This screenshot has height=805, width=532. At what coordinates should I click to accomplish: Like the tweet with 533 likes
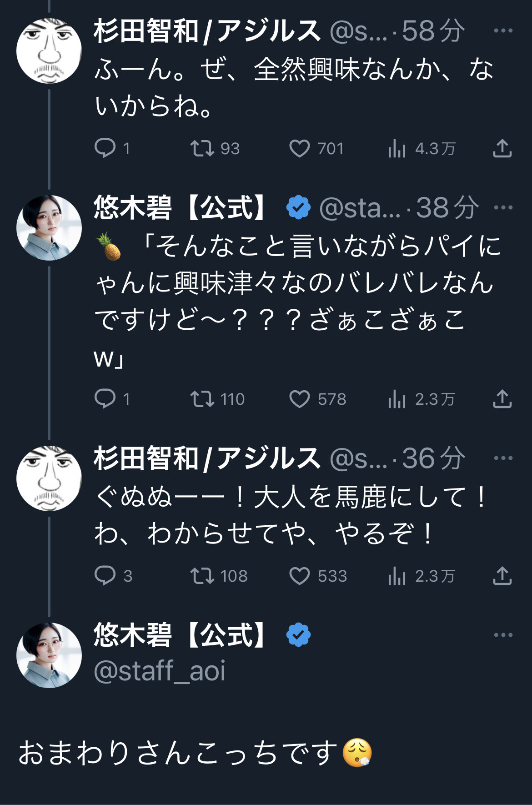pyautogui.click(x=300, y=576)
